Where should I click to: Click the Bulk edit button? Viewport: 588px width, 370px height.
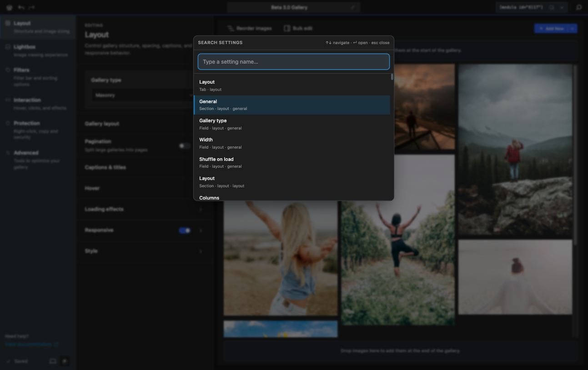click(x=298, y=28)
